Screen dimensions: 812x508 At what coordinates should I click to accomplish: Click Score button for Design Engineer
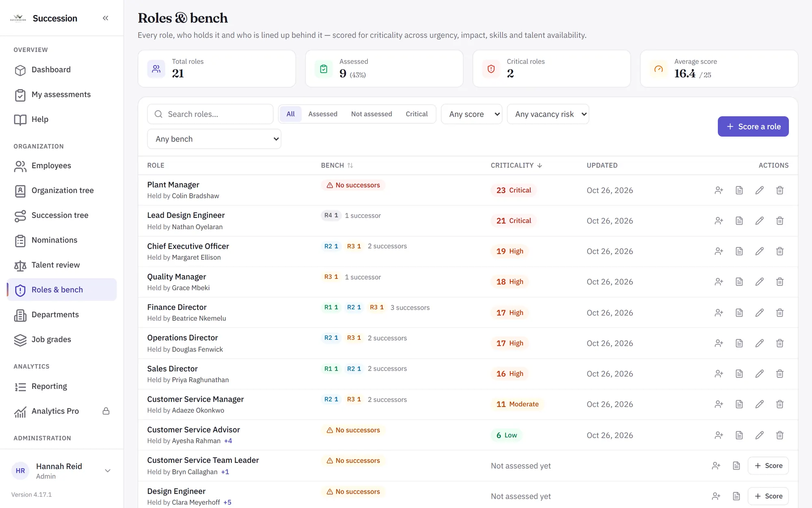(x=768, y=496)
